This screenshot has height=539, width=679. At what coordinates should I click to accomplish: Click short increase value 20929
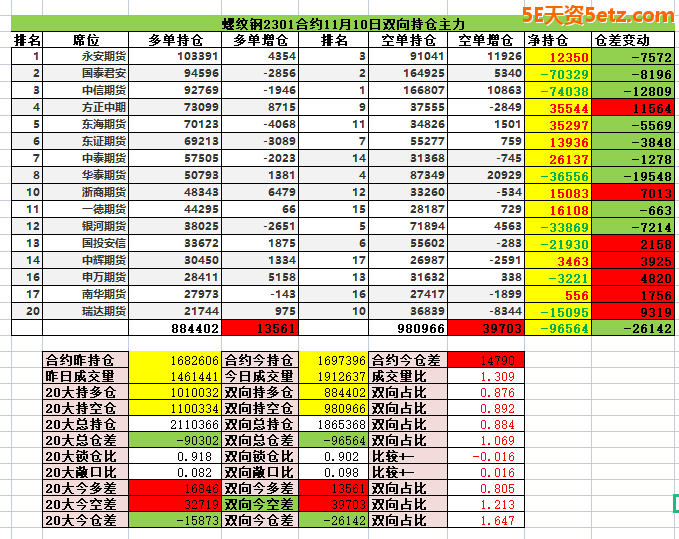click(x=486, y=175)
